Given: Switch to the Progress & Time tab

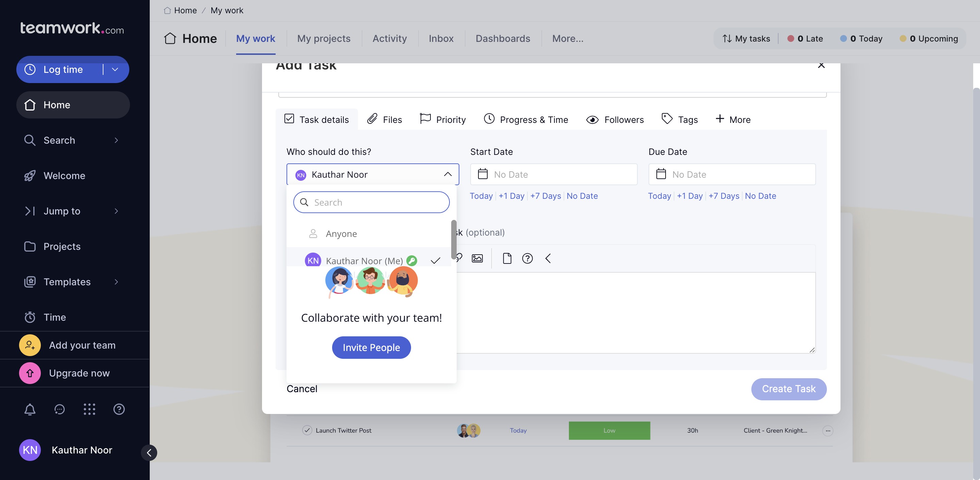Looking at the screenshot, I should [x=526, y=119].
